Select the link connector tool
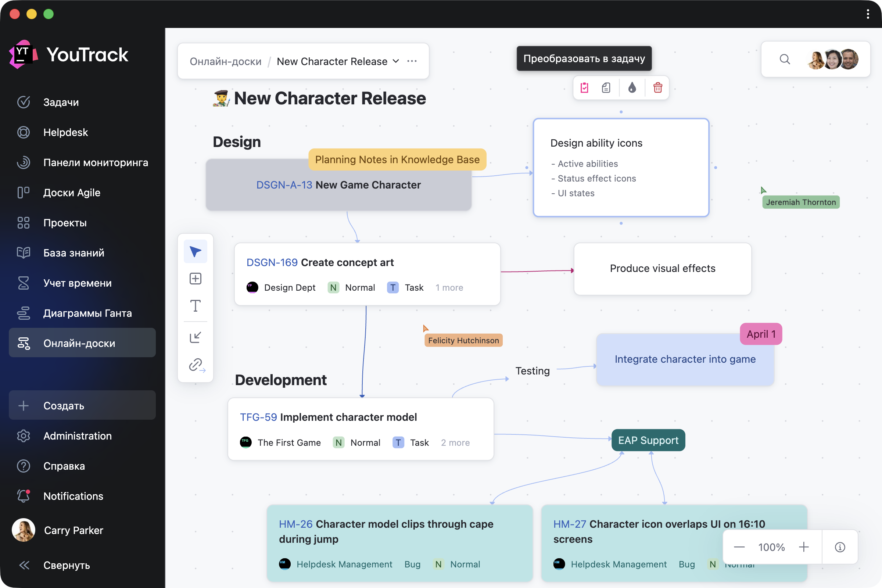 coord(196,365)
